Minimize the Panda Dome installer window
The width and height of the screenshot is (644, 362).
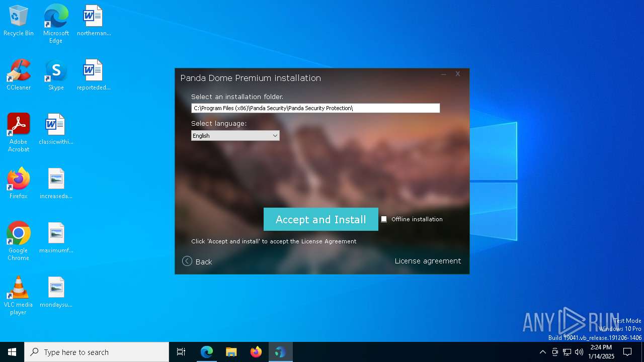pyautogui.click(x=444, y=74)
